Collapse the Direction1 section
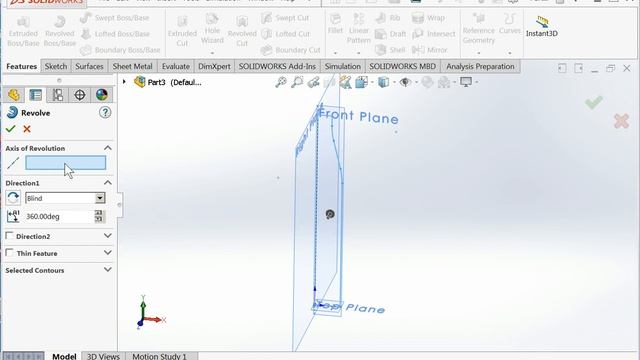Screen dimensions: 640x360 click(108, 182)
